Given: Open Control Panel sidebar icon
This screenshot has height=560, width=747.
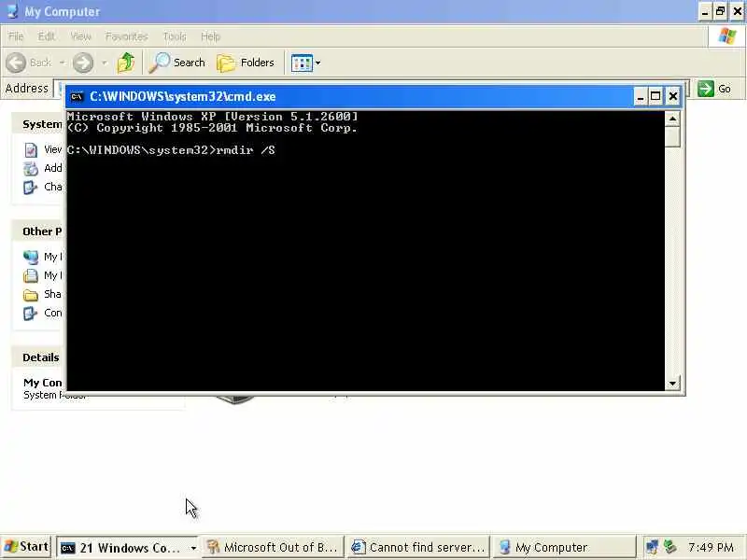Looking at the screenshot, I should point(31,314).
